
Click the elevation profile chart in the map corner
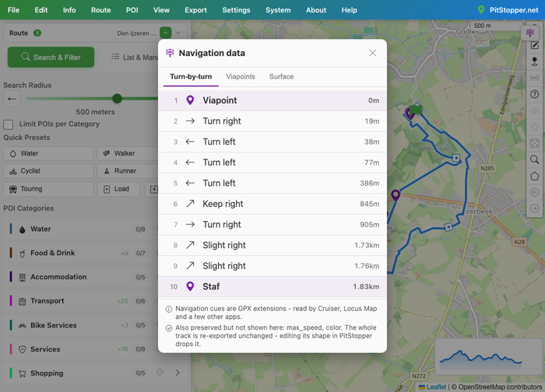coord(488,356)
